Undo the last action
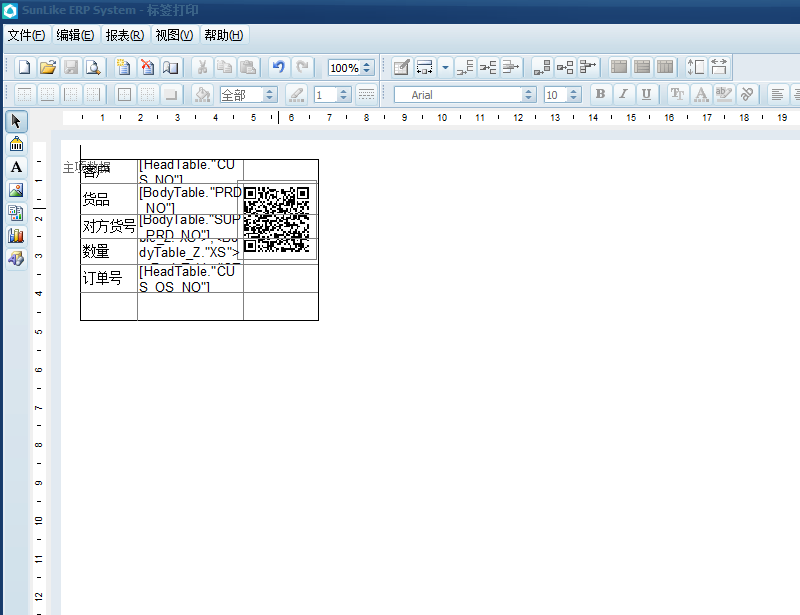 [279, 67]
